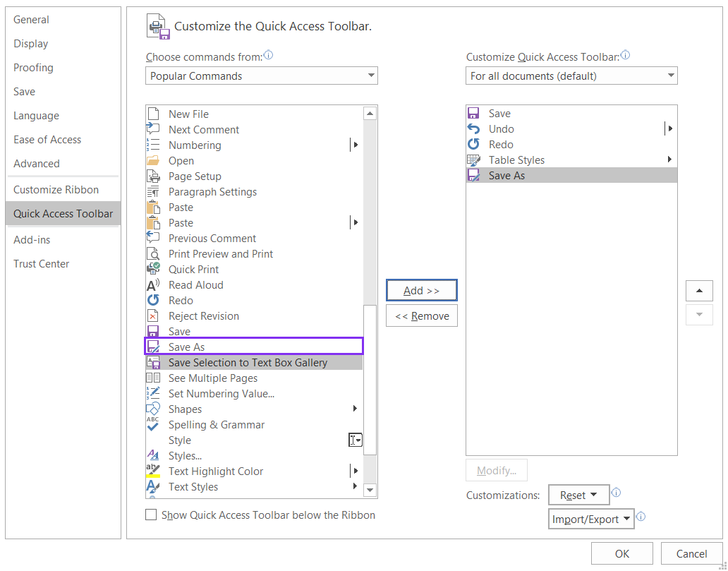The width and height of the screenshot is (728, 571).
Task: Open the For all documents dropdown
Action: (x=571, y=76)
